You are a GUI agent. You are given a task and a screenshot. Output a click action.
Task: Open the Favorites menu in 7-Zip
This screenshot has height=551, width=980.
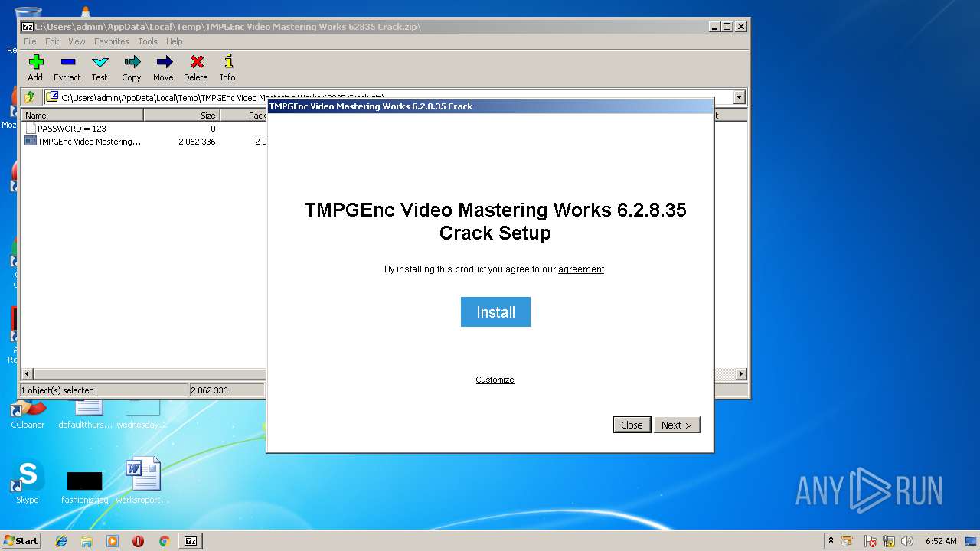click(112, 41)
